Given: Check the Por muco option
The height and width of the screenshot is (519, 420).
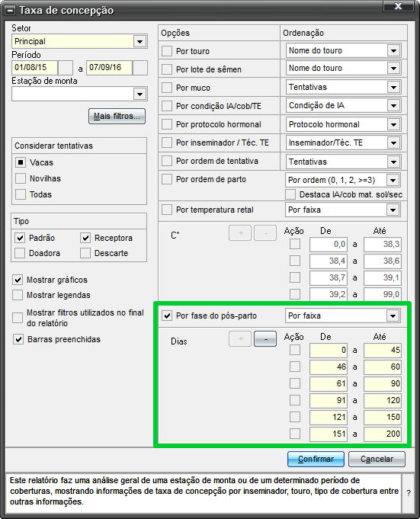Looking at the screenshot, I should tap(167, 88).
